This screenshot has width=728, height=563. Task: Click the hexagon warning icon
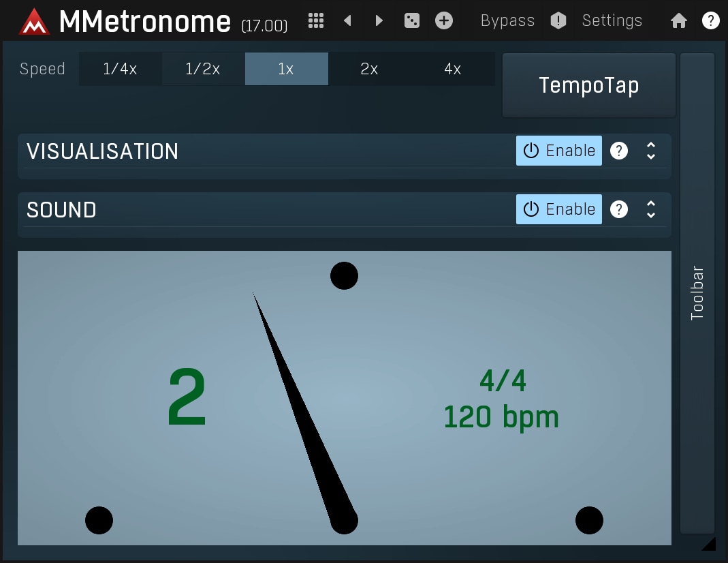558,20
